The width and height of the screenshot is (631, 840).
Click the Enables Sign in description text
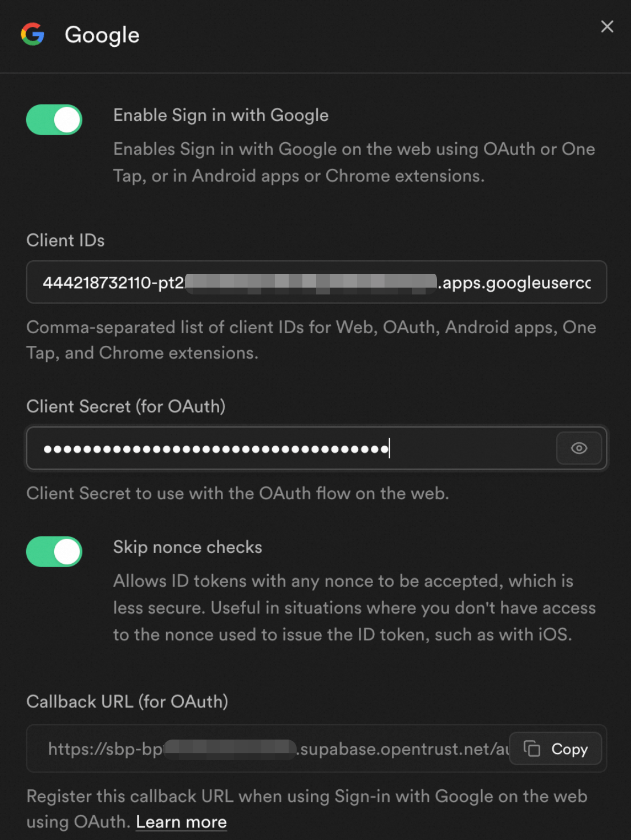354,163
